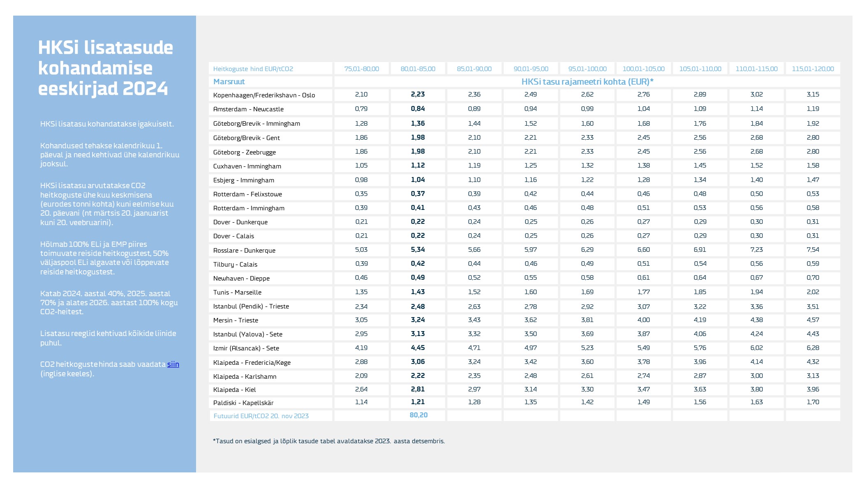This screenshot has width=868, height=488.
Task: Select the 'Paldiski - Kapellskär' route cell
Action: pyautogui.click(x=243, y=403)
